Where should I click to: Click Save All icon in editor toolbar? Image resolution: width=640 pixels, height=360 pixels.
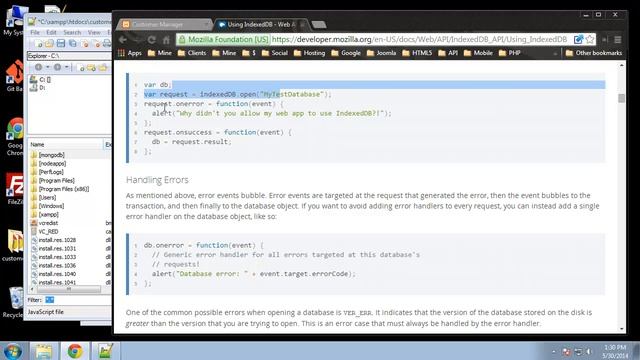coord(72,43)
